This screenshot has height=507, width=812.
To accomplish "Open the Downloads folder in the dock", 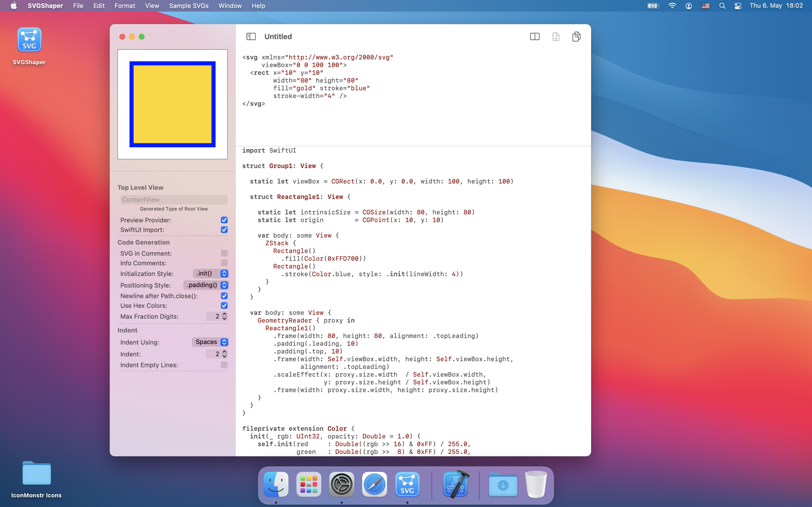I will click(x=503, y=484).
